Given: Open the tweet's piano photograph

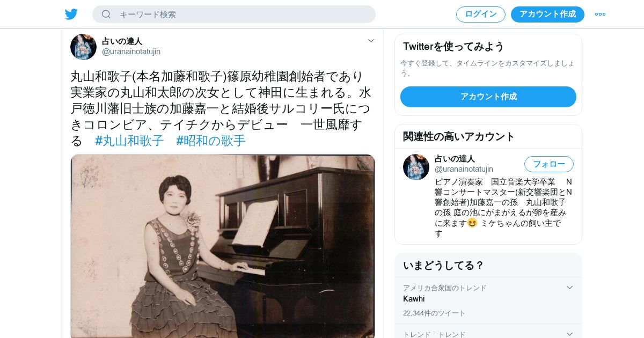Looking at the screenshot, I should point(223,246).
